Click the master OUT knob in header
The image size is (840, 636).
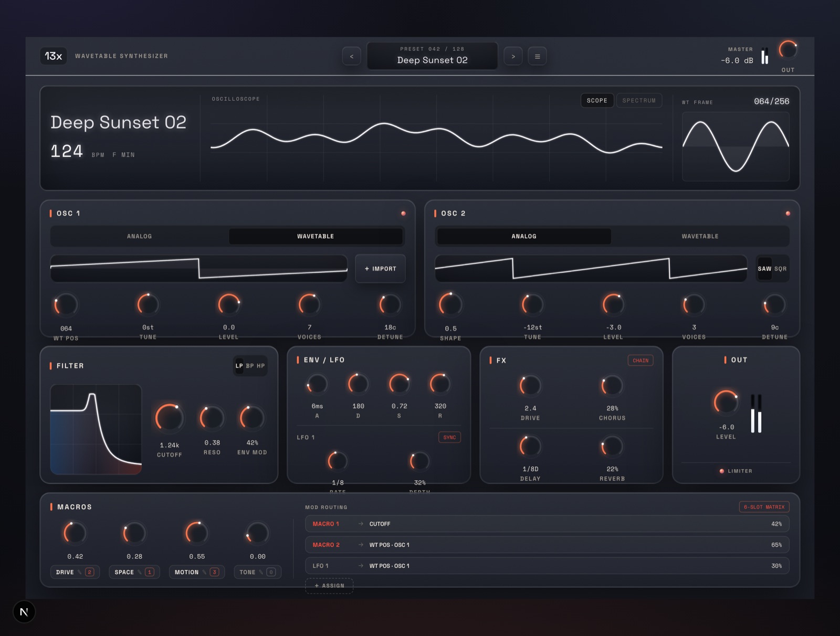pos(787,50)
